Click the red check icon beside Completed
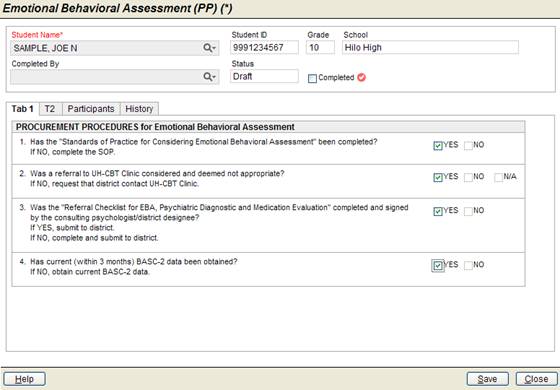Screen dimensions: 560x390 (x=361, y=78)
